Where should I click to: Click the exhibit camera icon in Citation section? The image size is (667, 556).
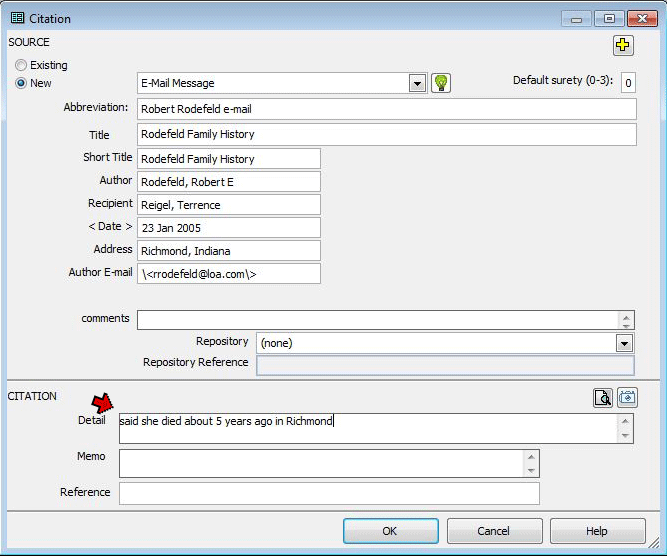coord(627,398)
